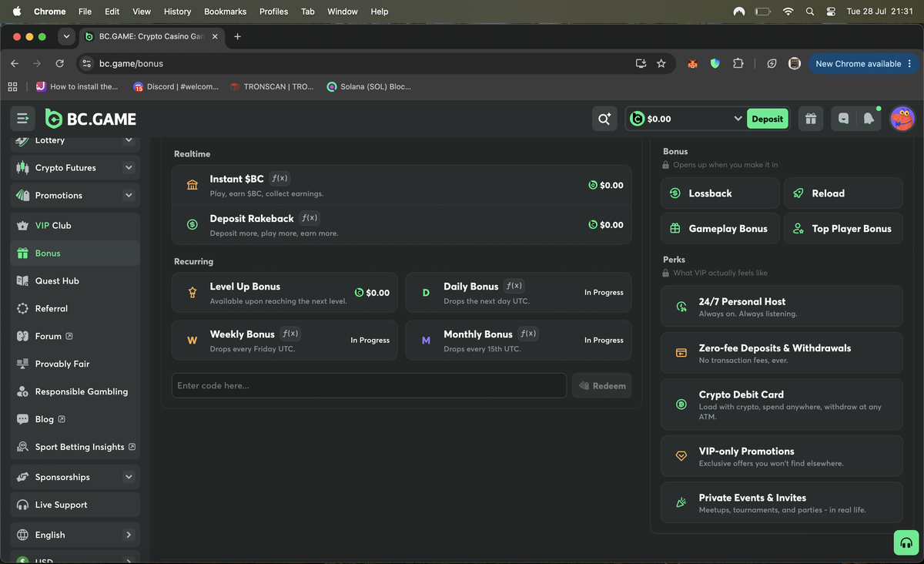
Task: Click the green shield extension icon
Action: tap(715, 64)
